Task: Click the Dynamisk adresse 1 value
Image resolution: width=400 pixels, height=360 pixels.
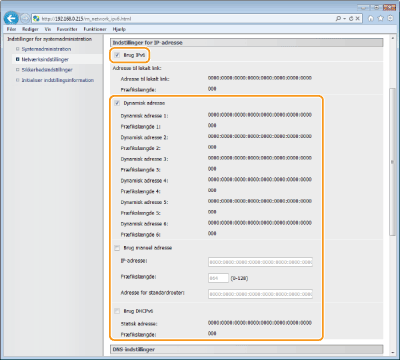Action: point(260,115)
